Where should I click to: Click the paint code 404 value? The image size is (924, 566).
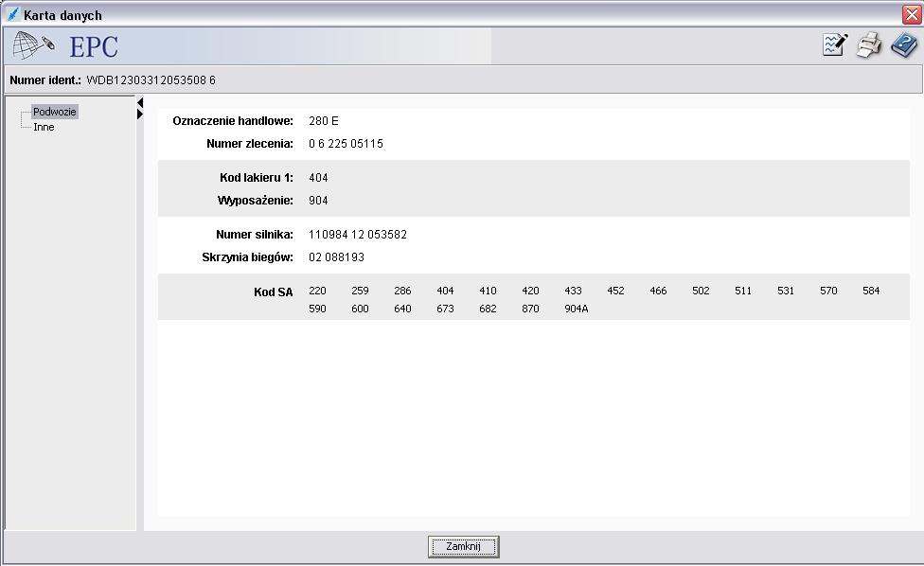[x=318, y=178]
